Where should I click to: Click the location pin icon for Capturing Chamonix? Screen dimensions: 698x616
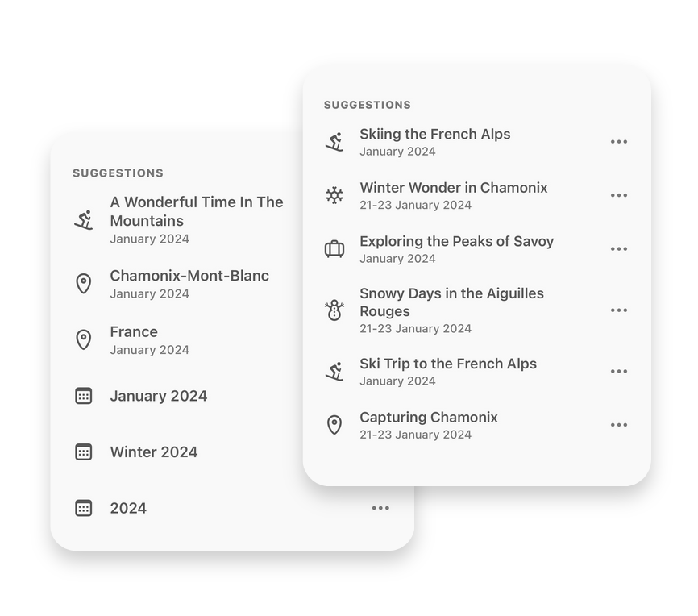coord(334,425)
